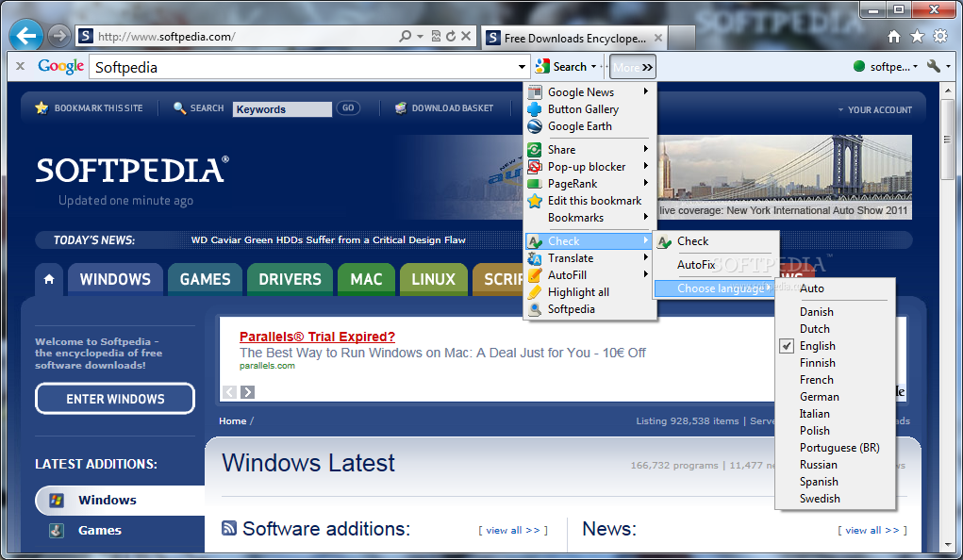Click the GO button beside Keywords
Screen dimensions: 963x560
(x=348, y=108)
